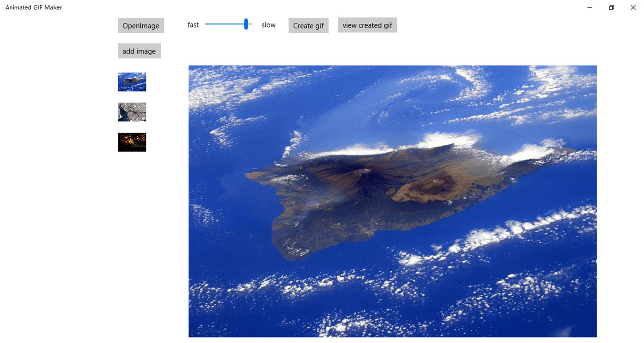Select the middle coastline frame thumbnail
644x343 pixels.
132,112
